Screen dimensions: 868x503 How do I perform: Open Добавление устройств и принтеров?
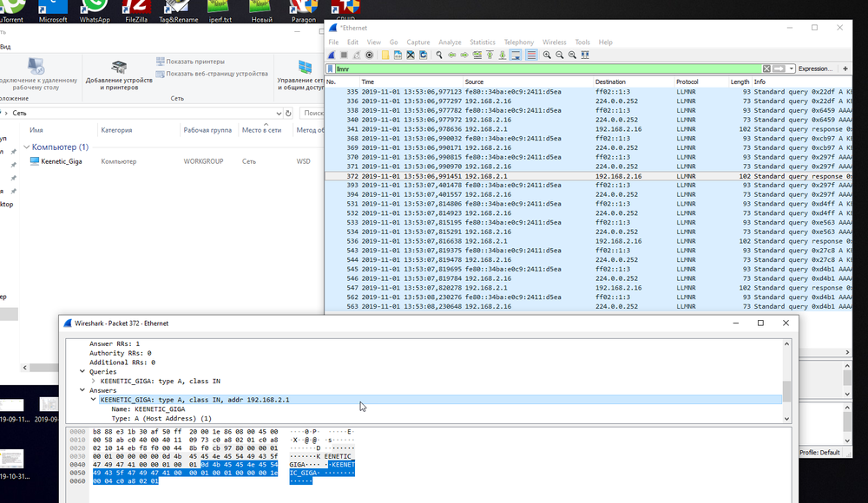pyautogui.click(x=118, y=75)
